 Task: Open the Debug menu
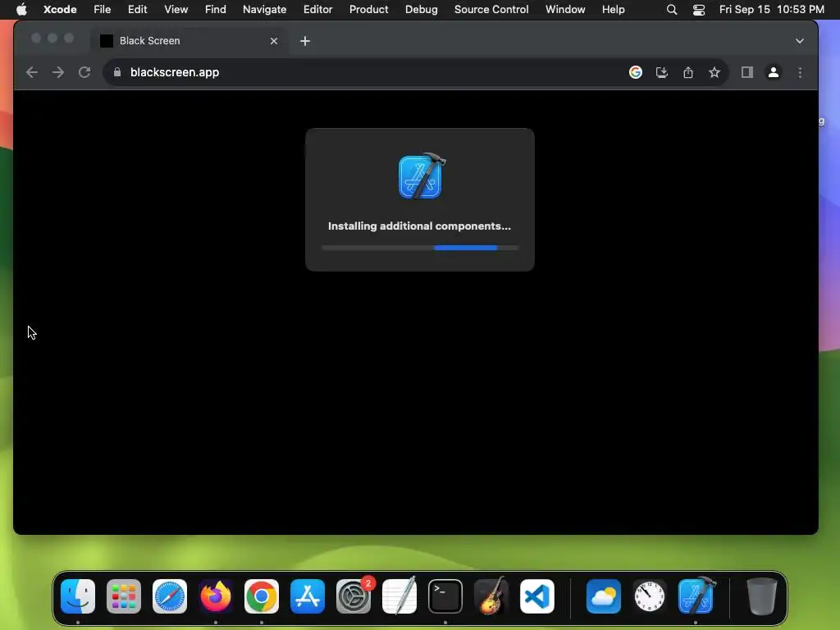[421, 9]
